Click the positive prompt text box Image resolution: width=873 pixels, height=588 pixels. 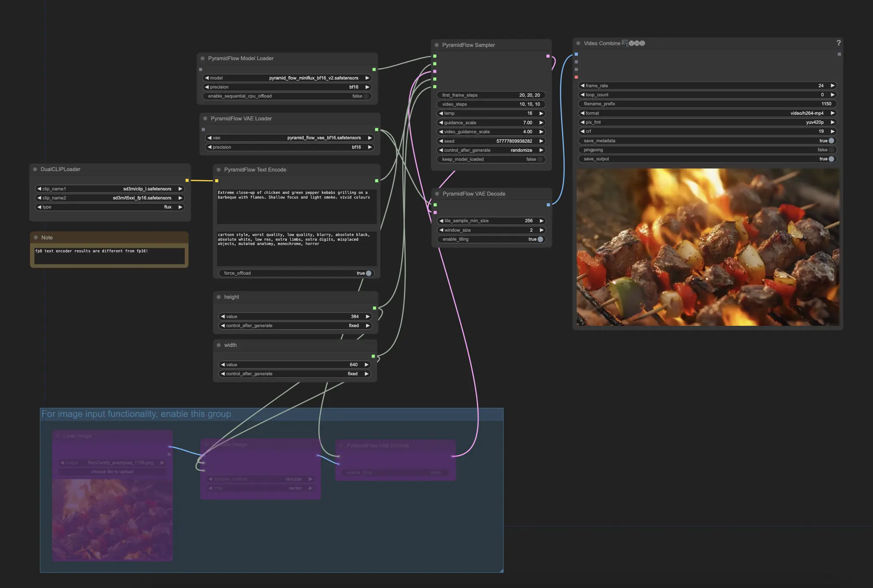[297, 206]
